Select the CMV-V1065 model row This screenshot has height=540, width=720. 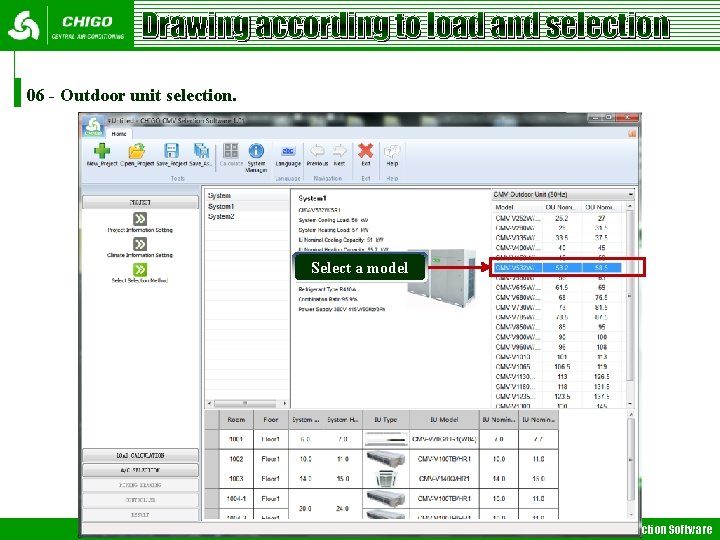558,366
